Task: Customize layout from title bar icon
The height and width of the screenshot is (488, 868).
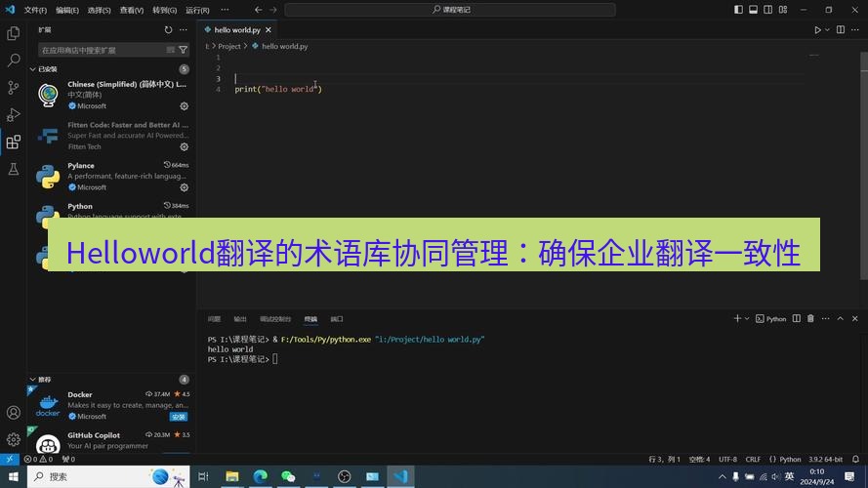Action: tap(783, 10)
